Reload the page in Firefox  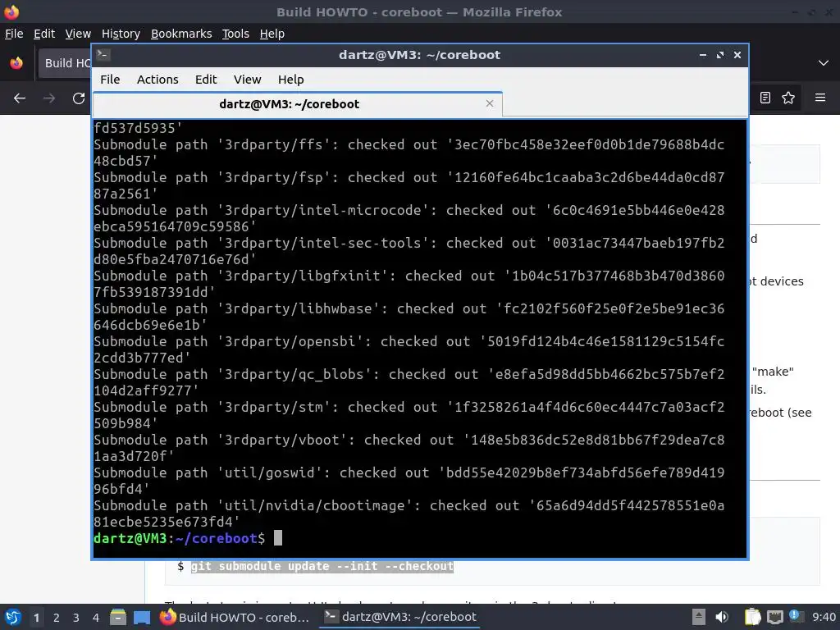point(79,98)
